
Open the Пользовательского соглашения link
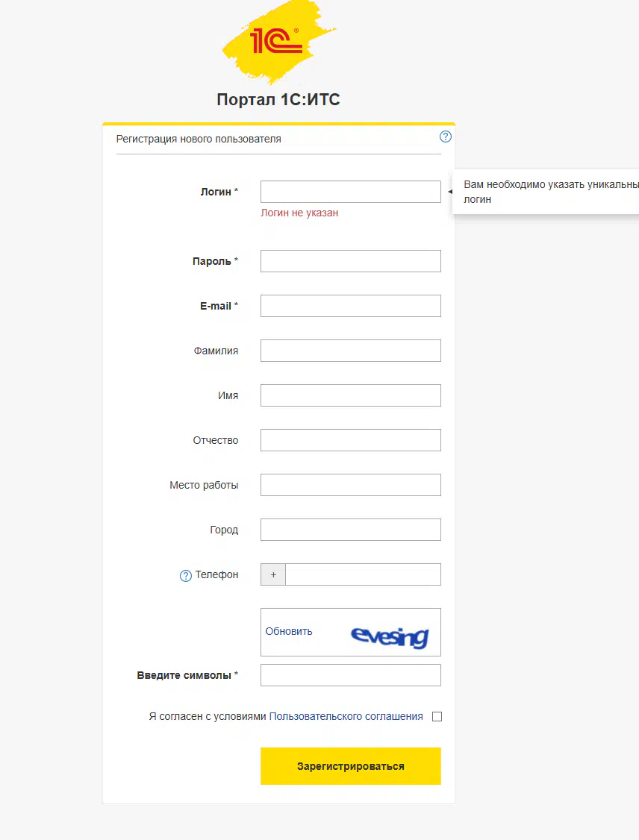tap(346, 716)
